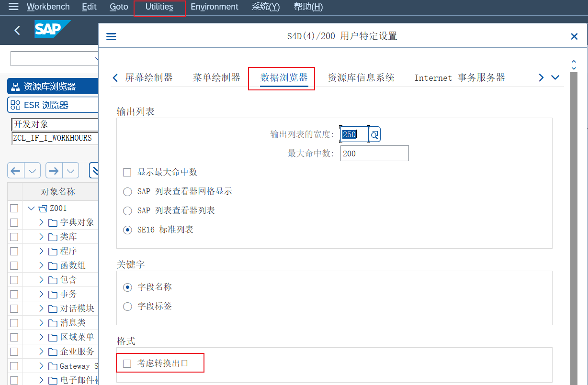This screenshot has height=385, width=588.
Task: Click folder icon of 消息类
Action: coord(53,323)
